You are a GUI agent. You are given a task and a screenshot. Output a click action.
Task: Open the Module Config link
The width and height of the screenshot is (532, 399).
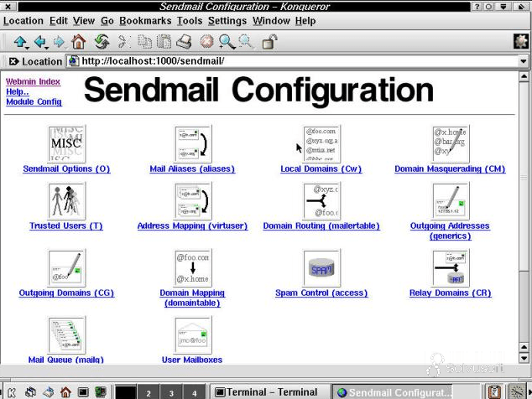[x=34, y=101]
